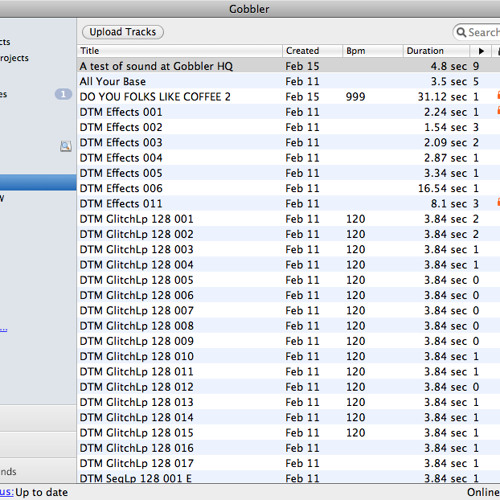Select track DTM GlitchLp 128 002

288,234
